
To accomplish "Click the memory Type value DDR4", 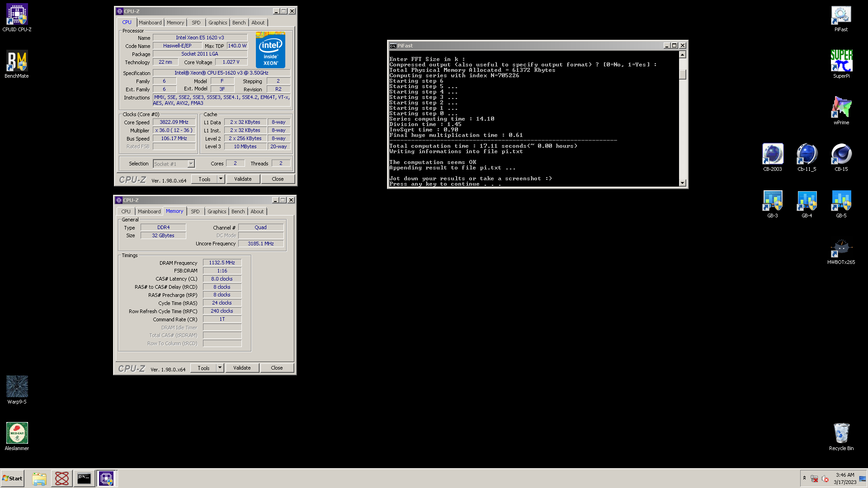I will tap(163, 227).
